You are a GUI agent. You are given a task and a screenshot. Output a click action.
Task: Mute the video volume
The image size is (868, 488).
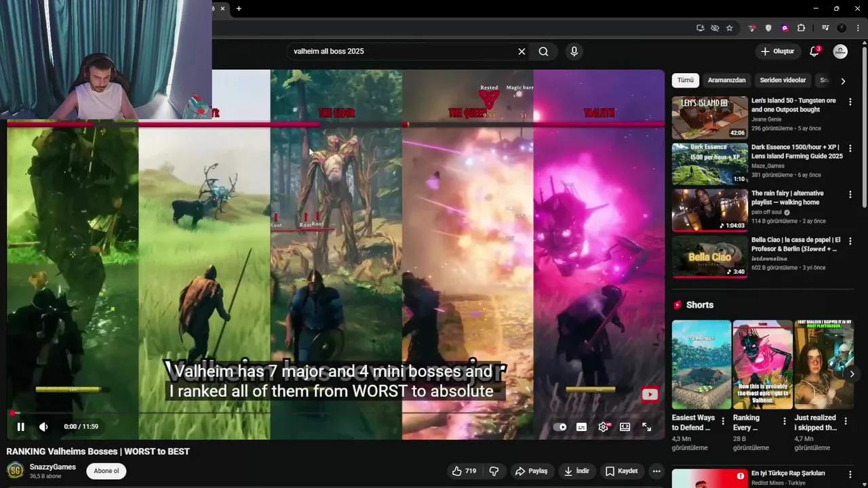click(x=43, y=427)
